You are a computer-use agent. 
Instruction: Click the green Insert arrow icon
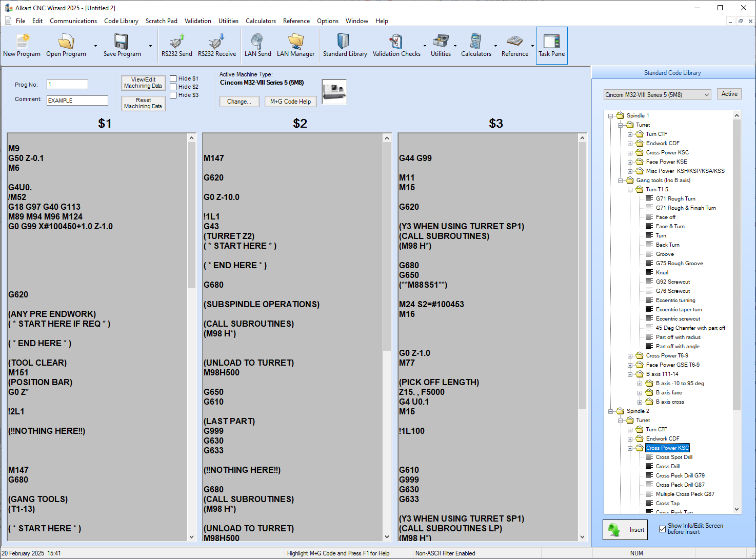click(x=614, y=530)
